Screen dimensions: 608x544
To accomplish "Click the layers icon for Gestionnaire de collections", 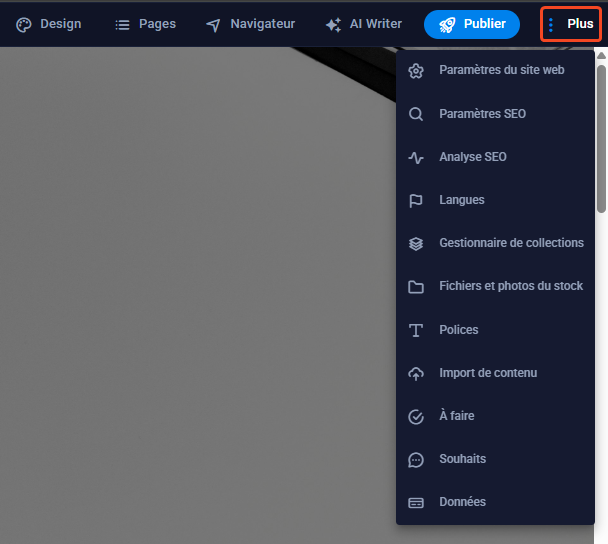I will 416,243.
